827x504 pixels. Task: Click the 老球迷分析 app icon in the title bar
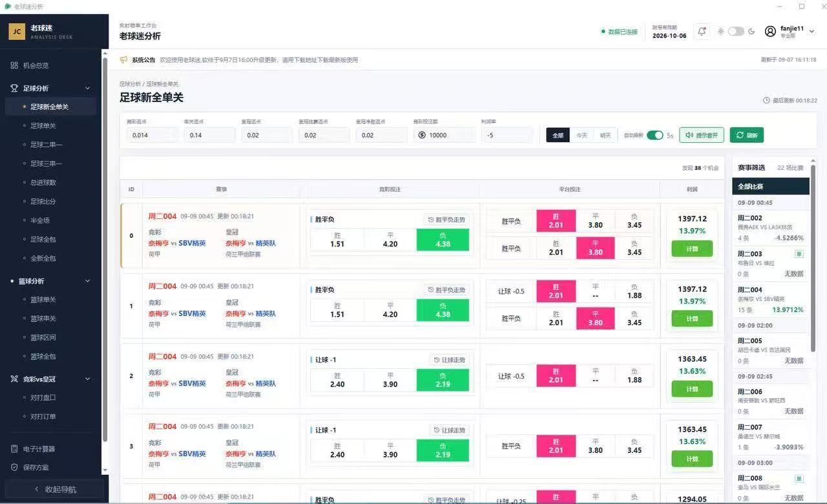coord(8,6)
